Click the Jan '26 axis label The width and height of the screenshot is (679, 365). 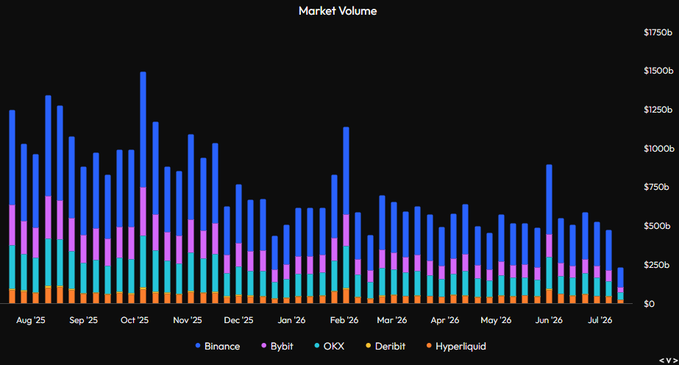pos(291,320)
